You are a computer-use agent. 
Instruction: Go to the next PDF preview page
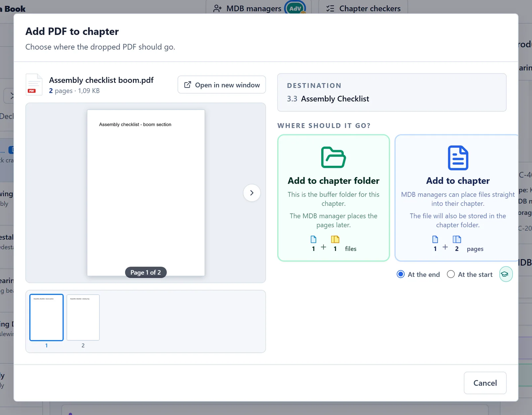click(x=252, y=193)
